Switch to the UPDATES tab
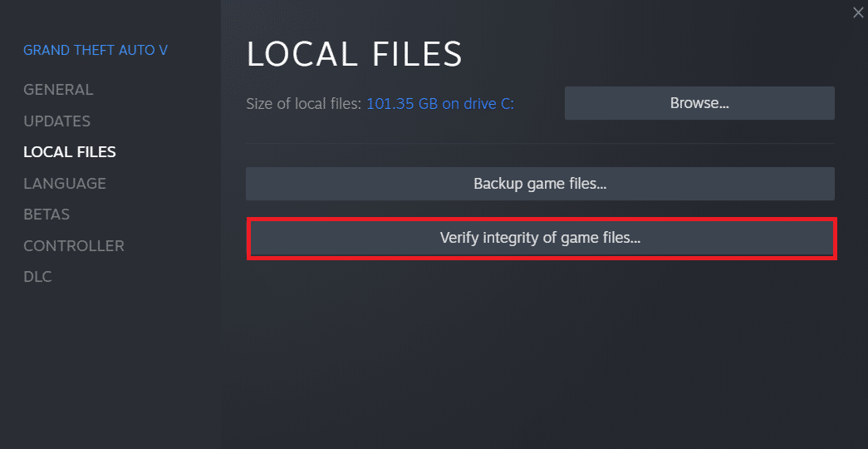This screenshot has height=449, width=868. 56,121
